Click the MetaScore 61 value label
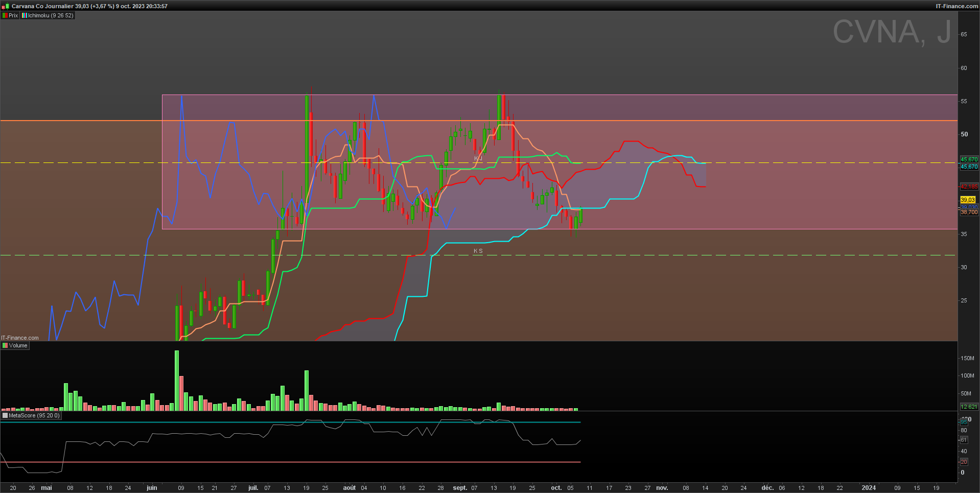 coord(964,440)
